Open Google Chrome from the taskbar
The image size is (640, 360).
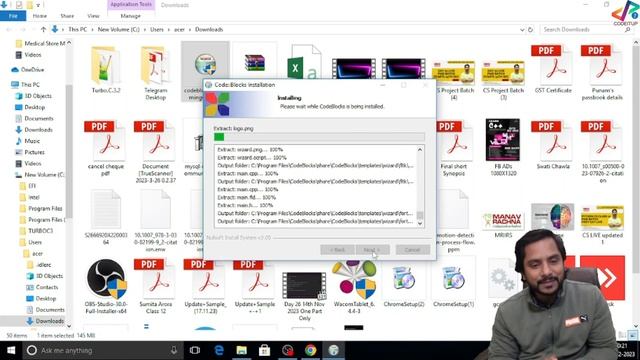pyautogui.click(x=310, y=350)
